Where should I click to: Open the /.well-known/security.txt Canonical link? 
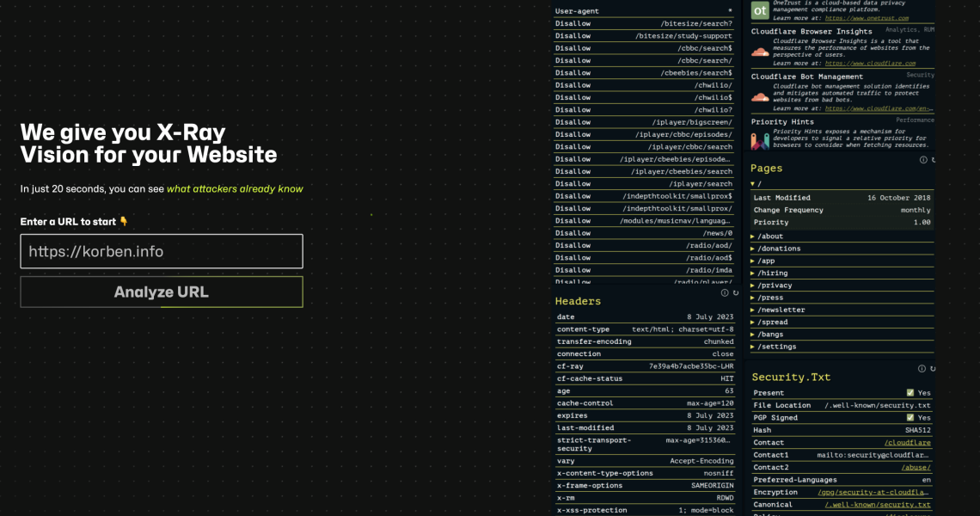[x=878, y=505]
